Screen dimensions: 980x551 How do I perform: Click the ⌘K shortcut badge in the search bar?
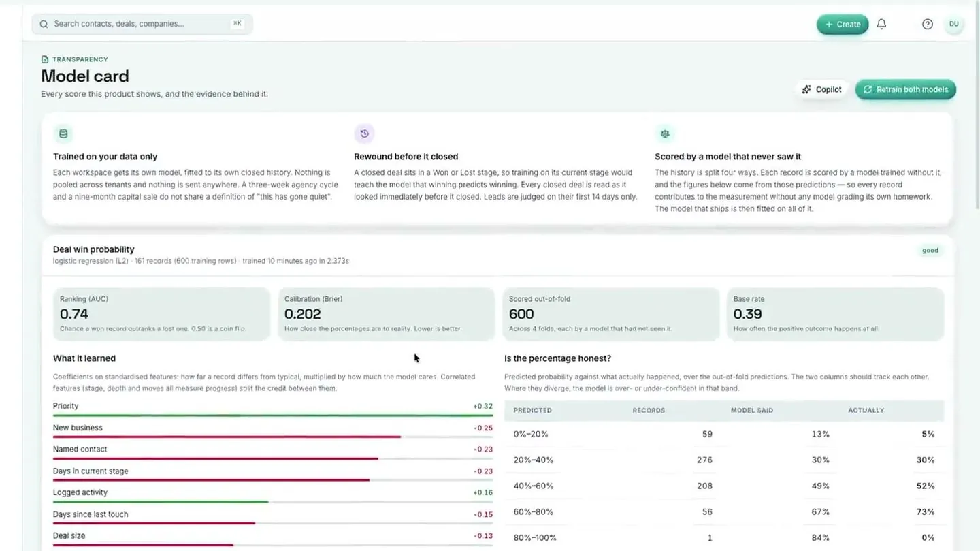237,23
